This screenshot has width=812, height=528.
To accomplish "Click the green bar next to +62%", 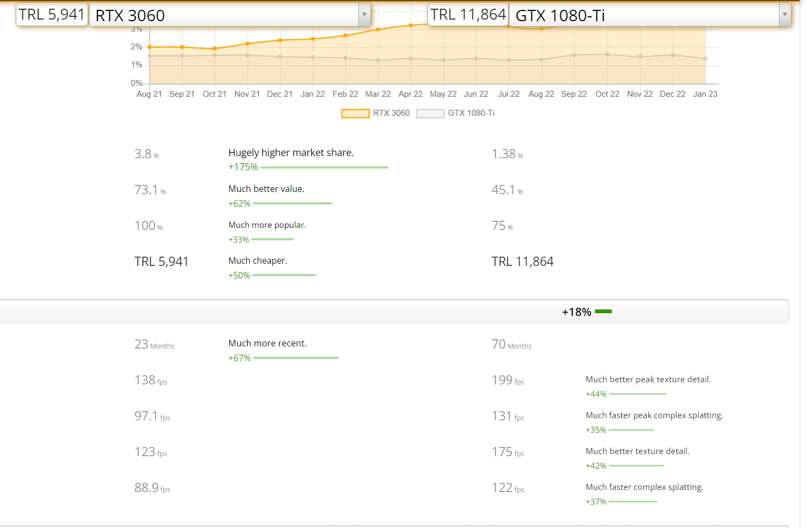I will (x=293, y=203).
